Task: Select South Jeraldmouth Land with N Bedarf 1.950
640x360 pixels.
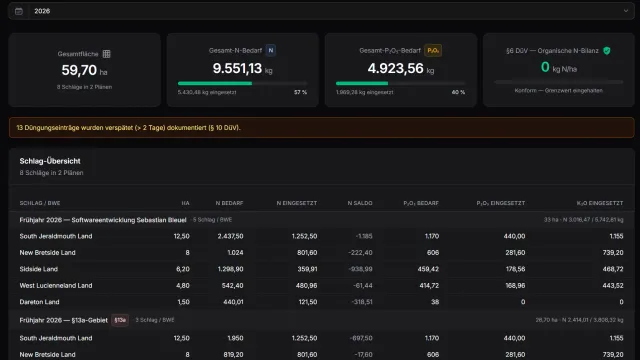Action: [x=321, y=338]
